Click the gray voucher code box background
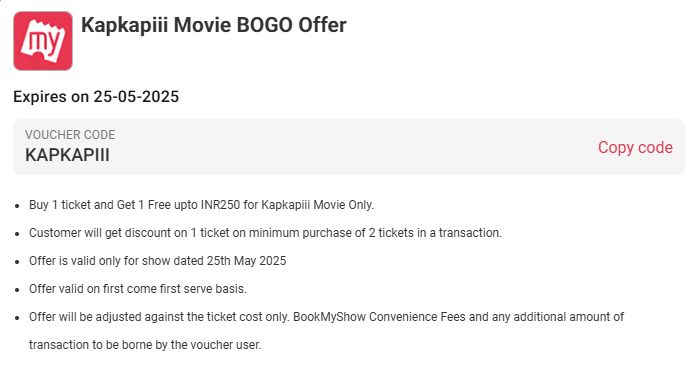Image resolution: width=695 pixels, height=377 pixels. [x=349, y=147]
